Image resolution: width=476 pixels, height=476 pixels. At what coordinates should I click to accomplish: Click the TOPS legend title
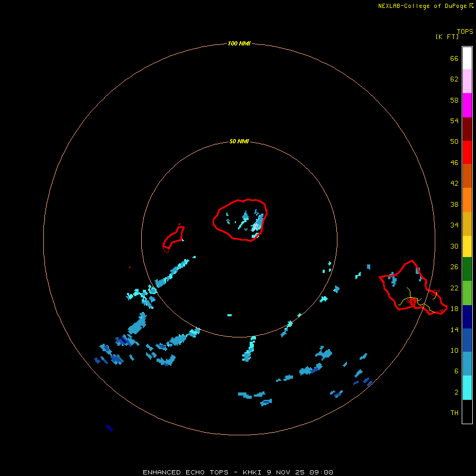tap(465, 32)
